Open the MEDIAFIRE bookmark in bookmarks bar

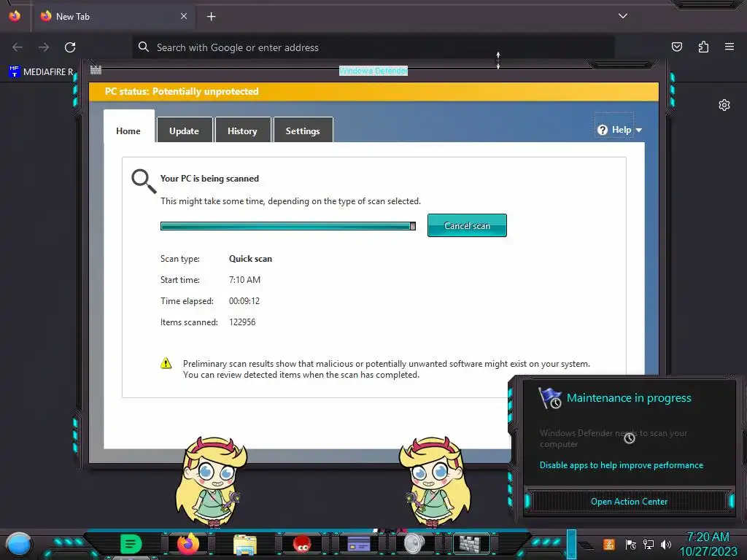tap(41, 72)
